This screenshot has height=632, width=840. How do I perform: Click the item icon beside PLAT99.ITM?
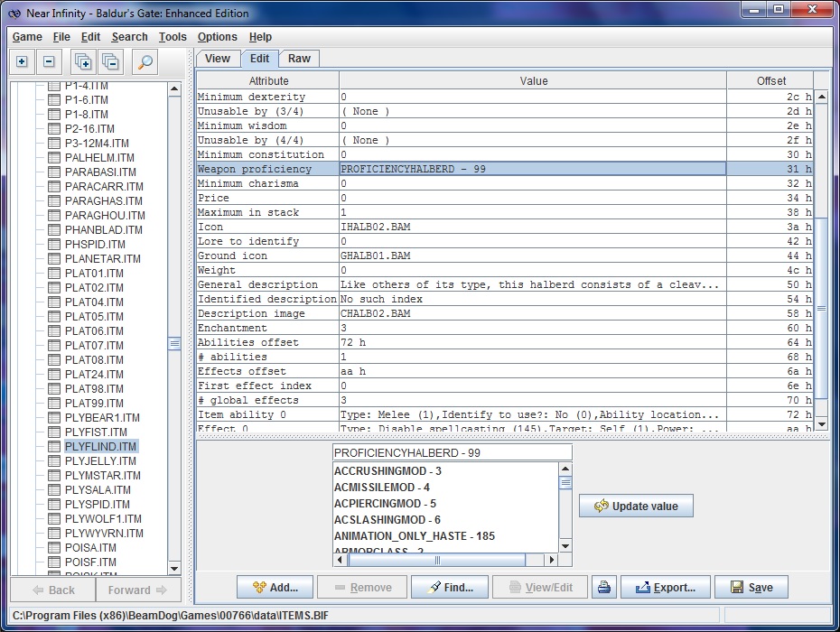[x=53, y=403]
